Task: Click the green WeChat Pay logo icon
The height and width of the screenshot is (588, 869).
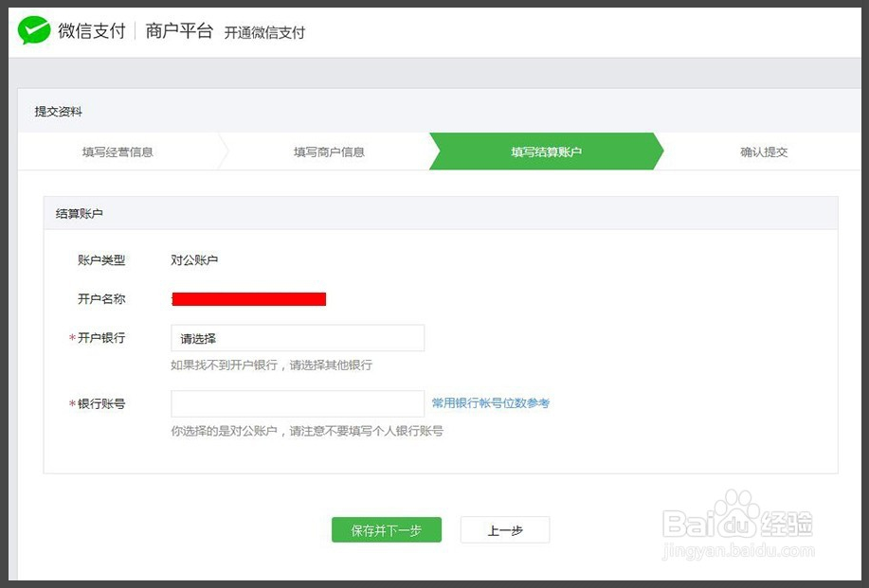Action: click(x=34, y=31)
